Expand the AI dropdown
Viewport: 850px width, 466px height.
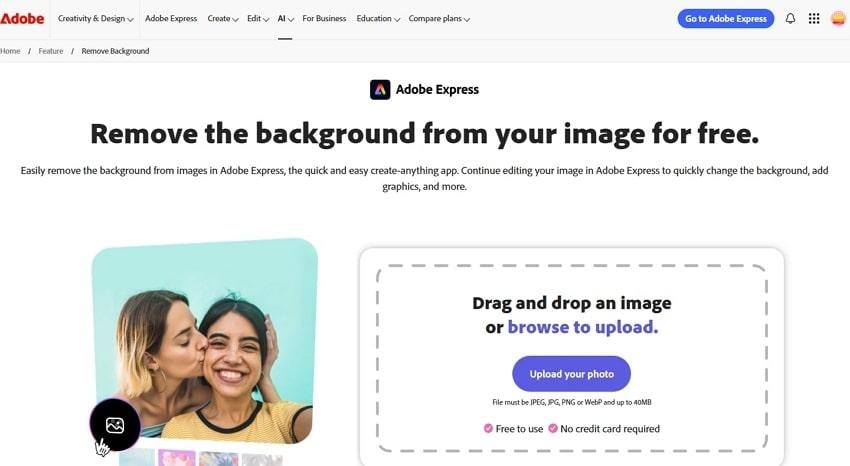(x=285, y=18)
